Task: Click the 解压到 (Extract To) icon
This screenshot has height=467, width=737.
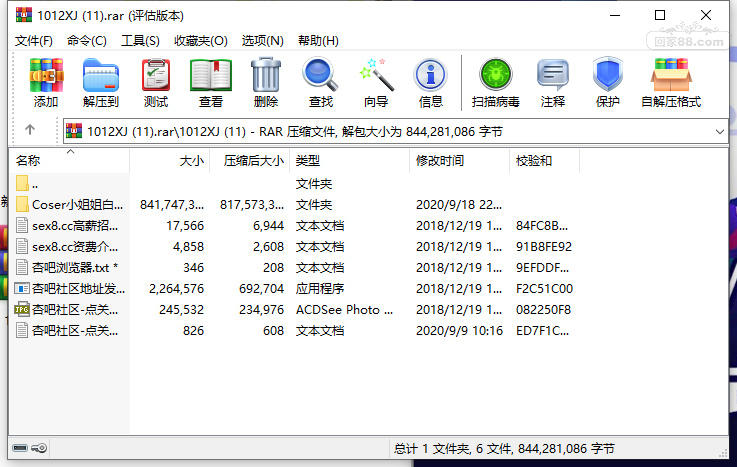Action: [x=101, y=83]
